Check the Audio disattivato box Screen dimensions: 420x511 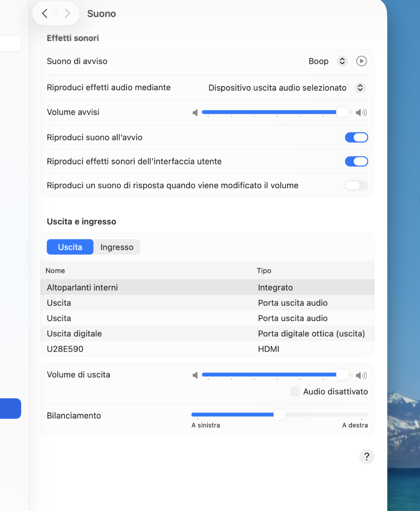coord(295,392)
